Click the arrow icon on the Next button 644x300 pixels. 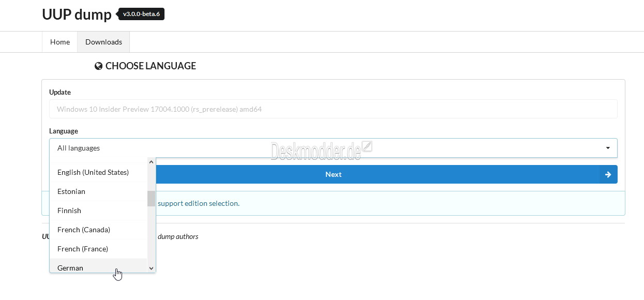[x=608, y=174]
